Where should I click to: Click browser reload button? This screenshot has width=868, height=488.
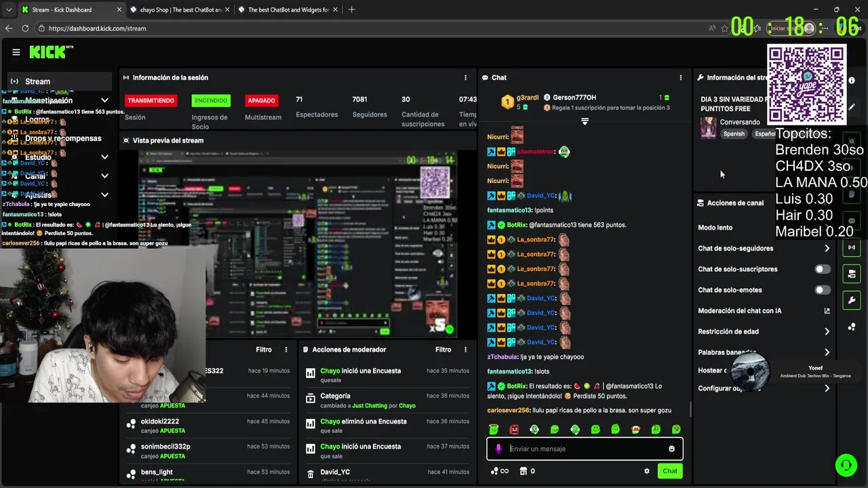point(25,28)
